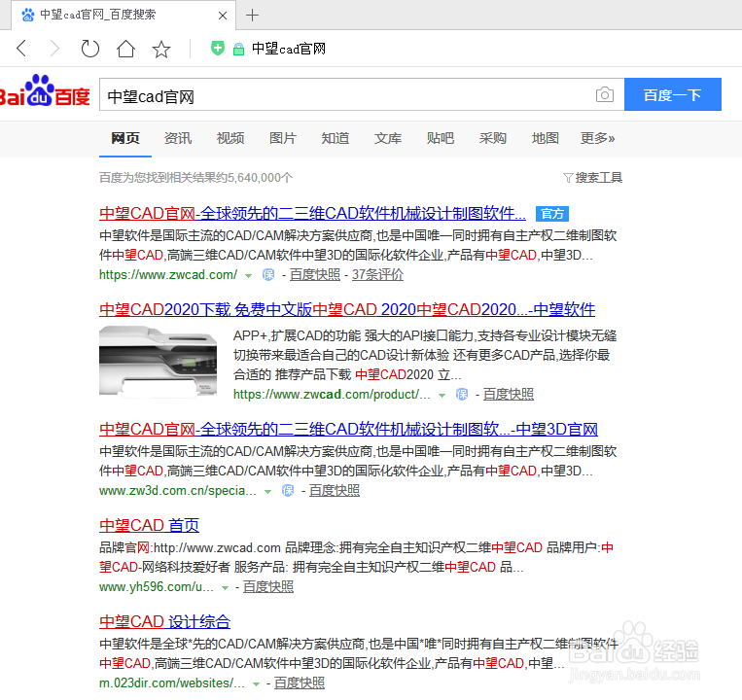The height and width of the screenshot is (700, 742).
Task: Click the browser forward arrow
Action: (54, 49)
